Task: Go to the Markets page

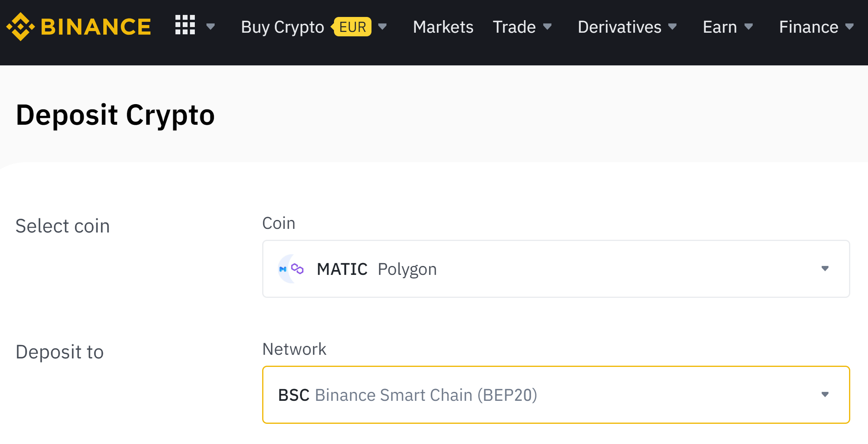Action: coord(443,27)
